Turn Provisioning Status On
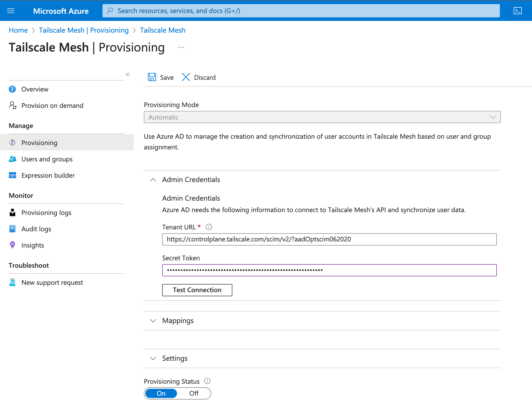The image size is (532, 412). click(x=161, y=393)
